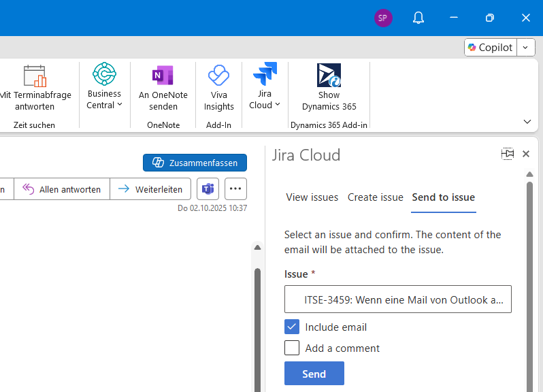
Task: Expand the Jira Cloud ribbon dropdown
Action: (x=265, y=99)
